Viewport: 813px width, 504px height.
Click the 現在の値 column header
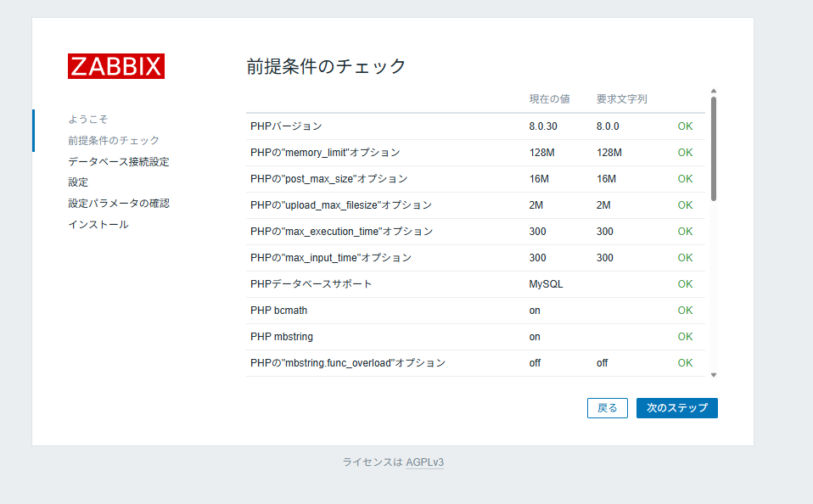pos(548,98)
